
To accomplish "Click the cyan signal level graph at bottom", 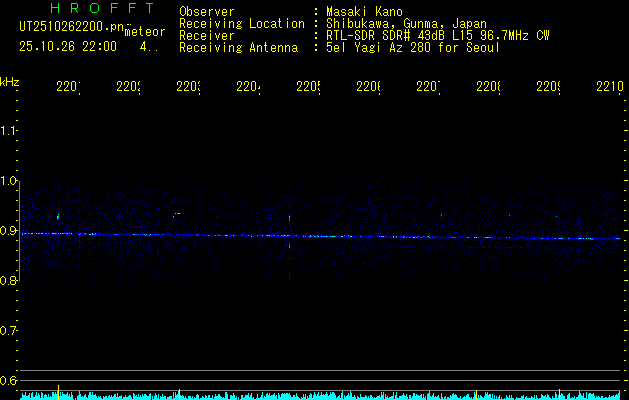I will point(320,395).
